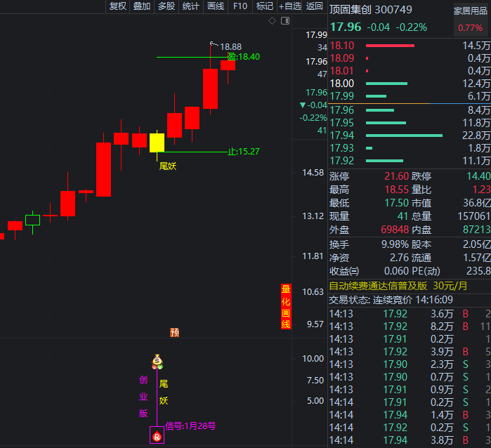Viewport: 491px width, 448px height.
Task: Click the auto-renewal 30元/月 promotion banner
Action: coord(398,286)
